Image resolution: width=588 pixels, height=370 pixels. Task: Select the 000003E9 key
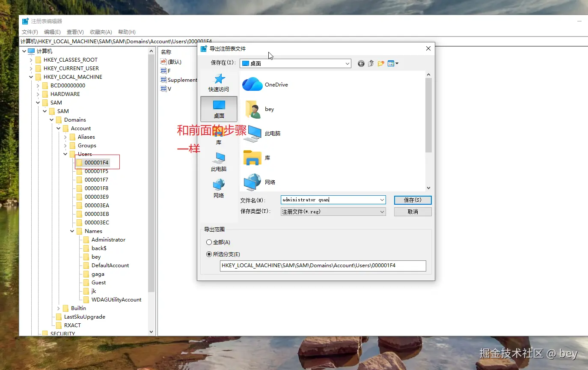pos(96,197)
